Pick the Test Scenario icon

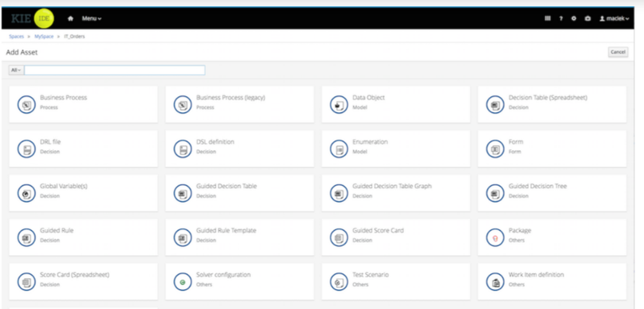click(339, 282)
